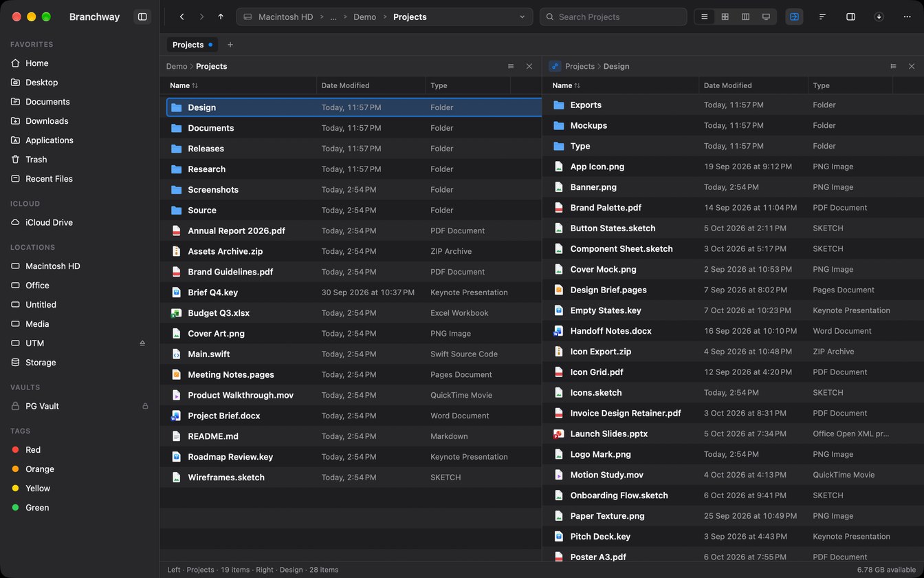Select the Handoff Notes.docx file icon
The height and width of the screenshot is (578, 924).
[558, 331]
